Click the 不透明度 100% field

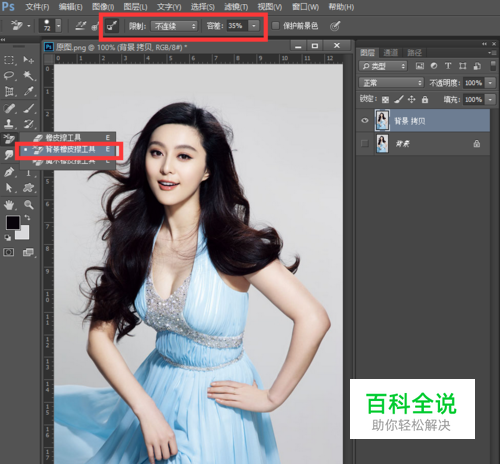(x=473, y=83)
